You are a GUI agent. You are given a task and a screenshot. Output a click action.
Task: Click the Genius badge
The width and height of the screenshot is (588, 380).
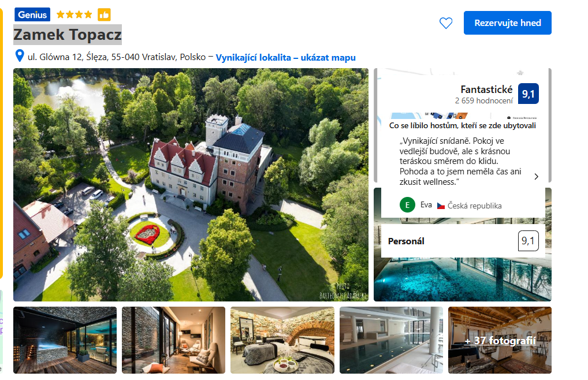32,14
